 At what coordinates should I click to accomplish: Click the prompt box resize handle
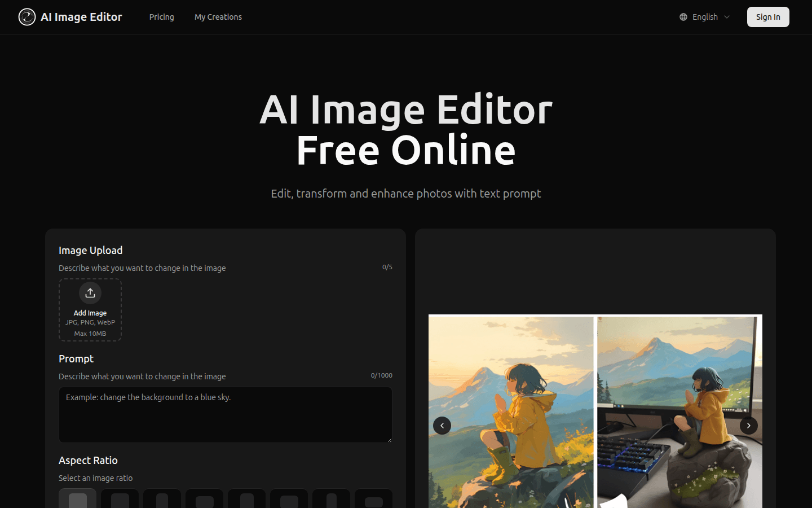389,439
